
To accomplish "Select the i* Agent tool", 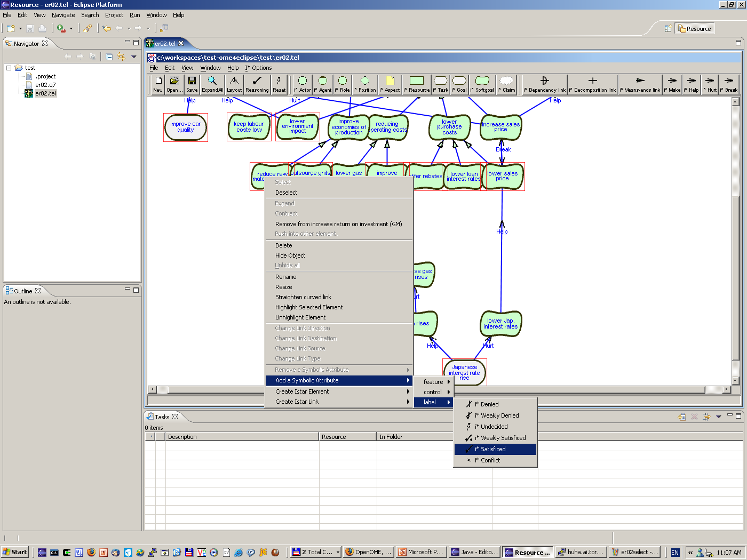I will click(x=323, y=84).
